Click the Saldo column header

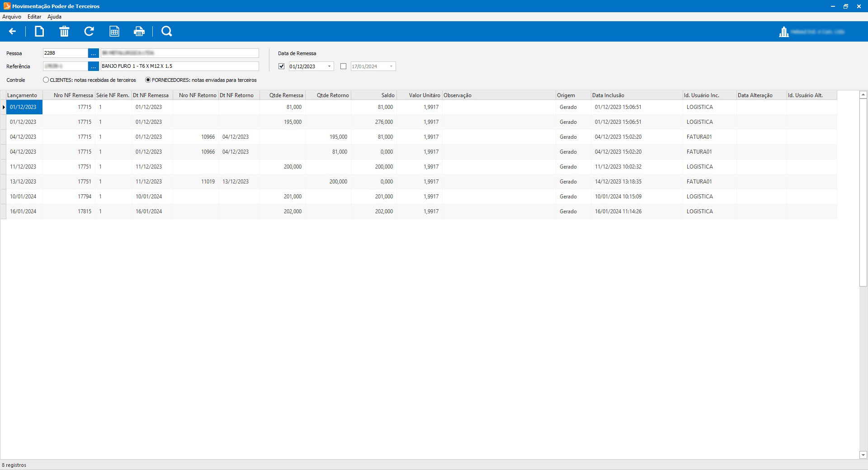pos(374,95)
